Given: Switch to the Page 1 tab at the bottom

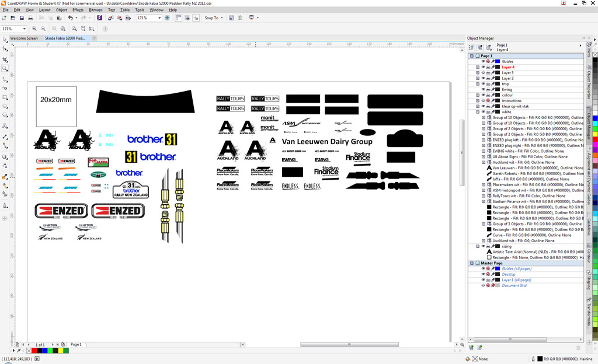Looking at the screenshot, I should (x=76, y=344).
